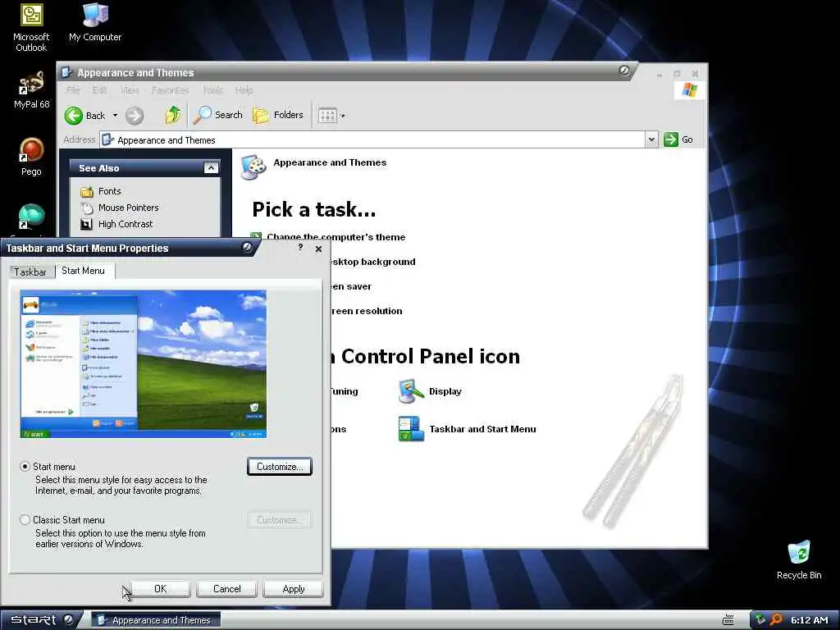Click the Search magnifier toolbar button

point(217,115)
